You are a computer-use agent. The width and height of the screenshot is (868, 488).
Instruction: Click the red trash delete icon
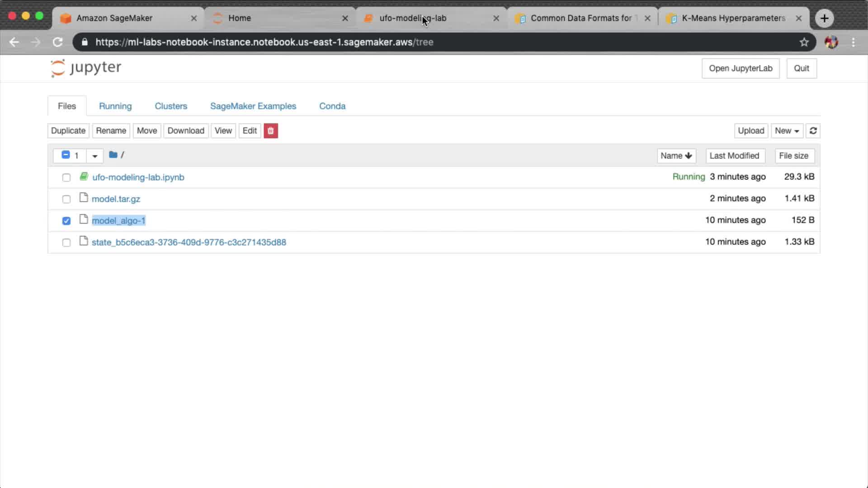click(x=270, y=131)
